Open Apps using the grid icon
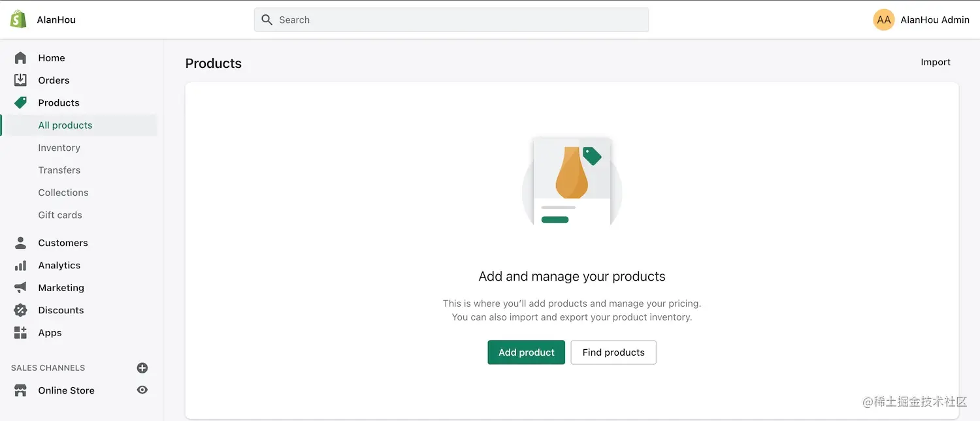This screenshot has height=421, width=980. 21,332
